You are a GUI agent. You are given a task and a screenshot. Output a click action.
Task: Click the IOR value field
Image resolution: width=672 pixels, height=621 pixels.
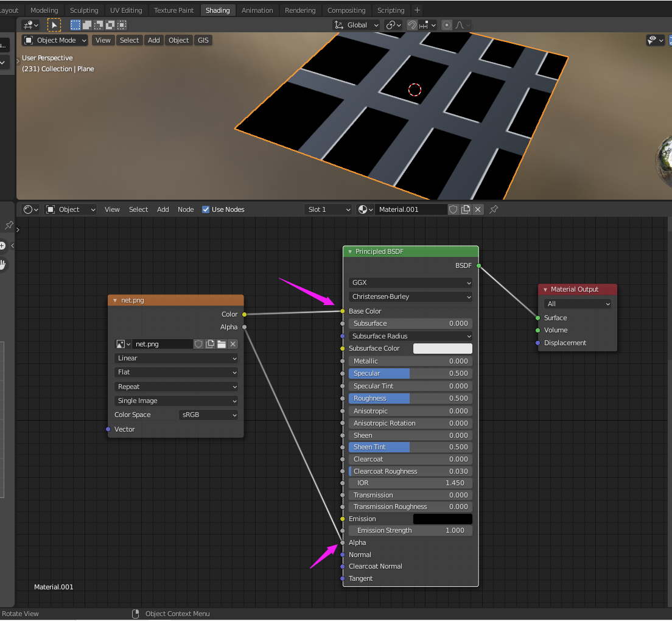(411, 483)
